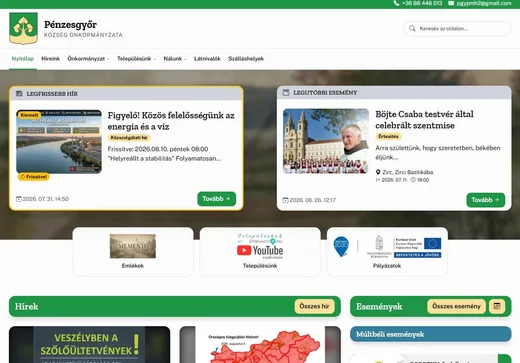Open the Nyitólap tab

[23, 59]
